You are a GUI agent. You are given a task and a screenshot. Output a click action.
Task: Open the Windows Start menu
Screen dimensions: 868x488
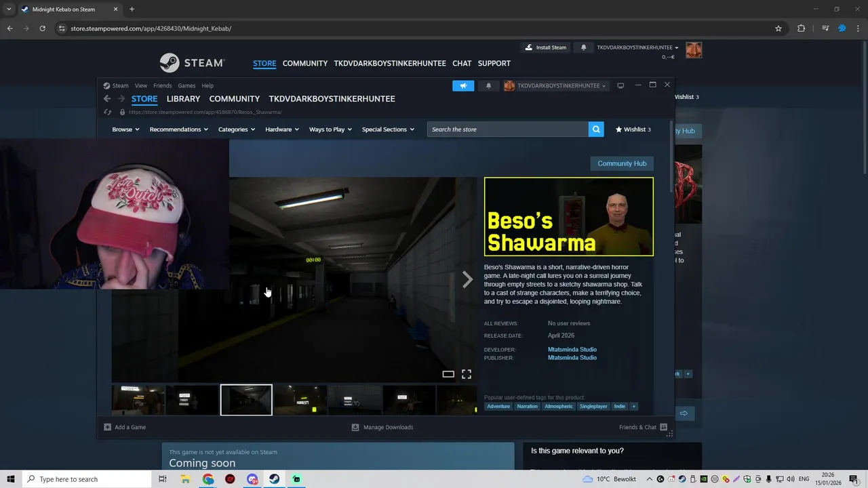click(x=11, y=479)
